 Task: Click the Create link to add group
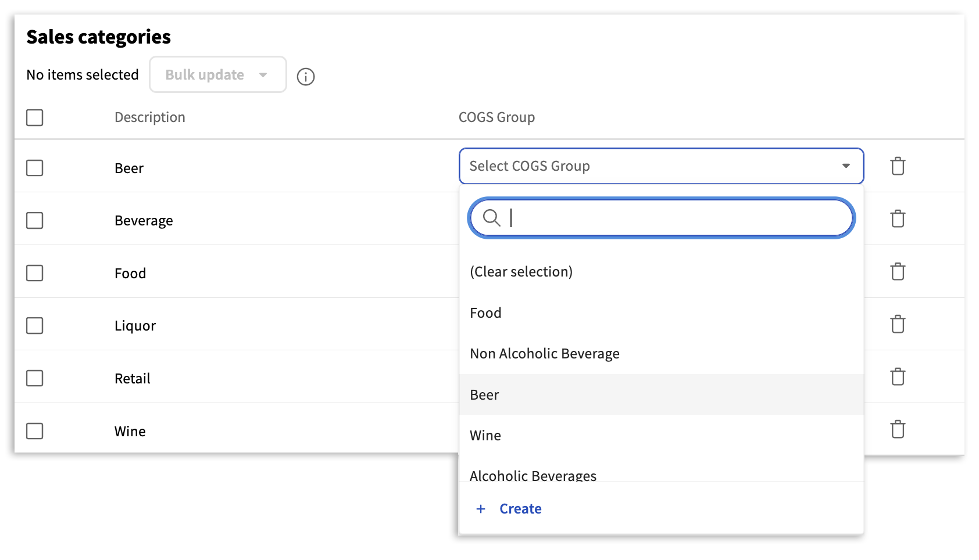(520, 509)
